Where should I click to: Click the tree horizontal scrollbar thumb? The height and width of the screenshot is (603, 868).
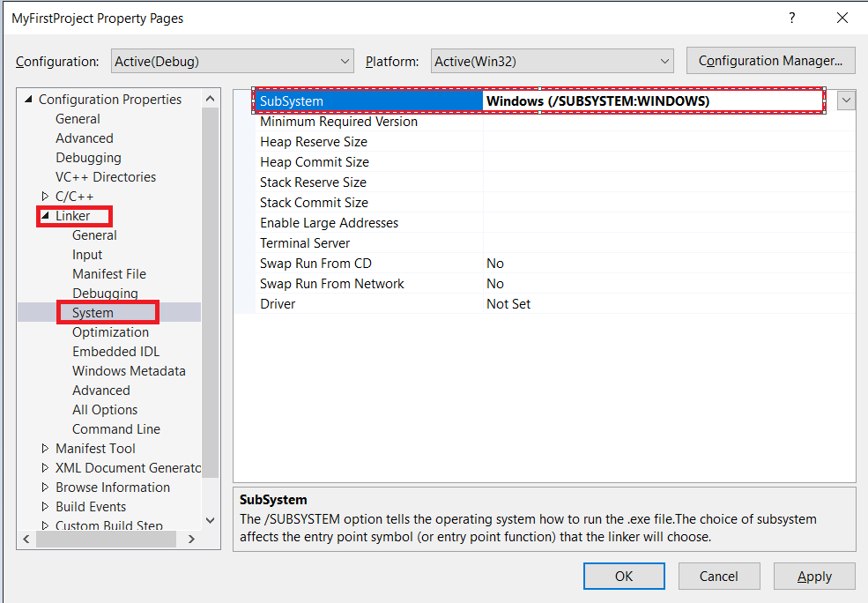(x=107, y=539)
